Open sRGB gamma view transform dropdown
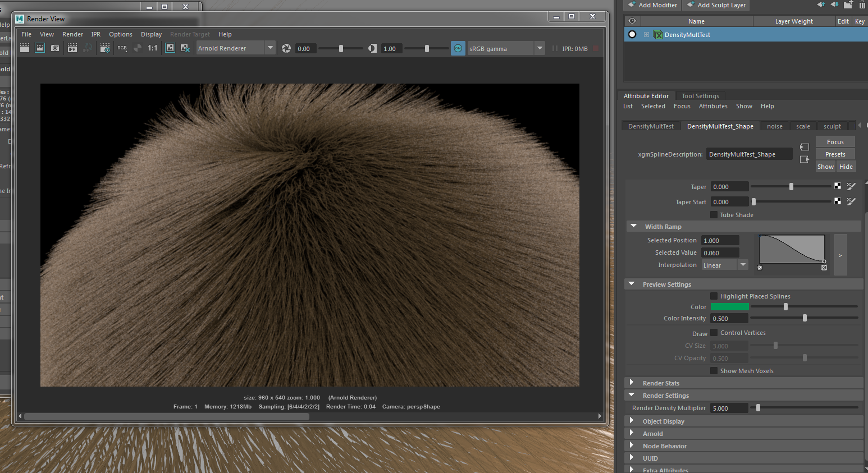The width and height of the screenshot is (868, 473). coord(506,48)
